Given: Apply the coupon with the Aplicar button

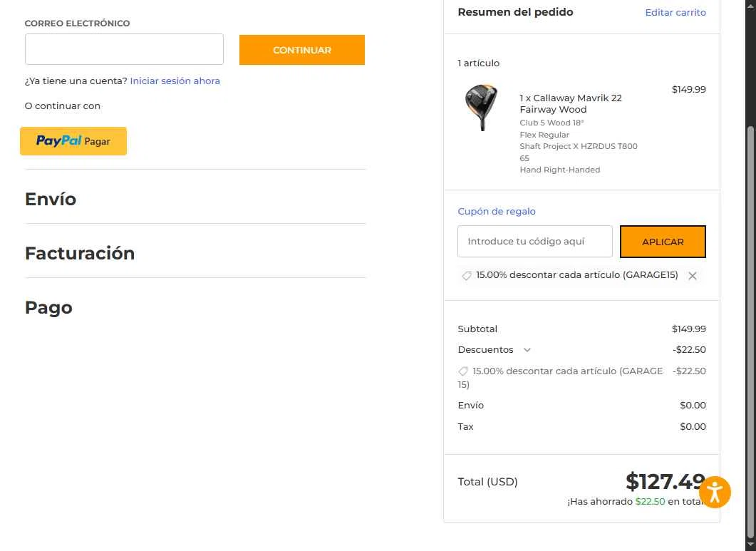Looking at the screenshot, I should (663, 242).
